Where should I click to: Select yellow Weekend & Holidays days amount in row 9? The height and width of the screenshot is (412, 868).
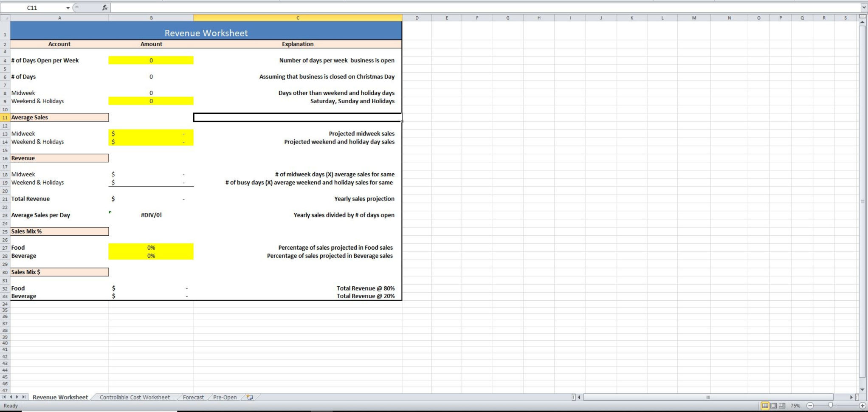coord(151,101)
